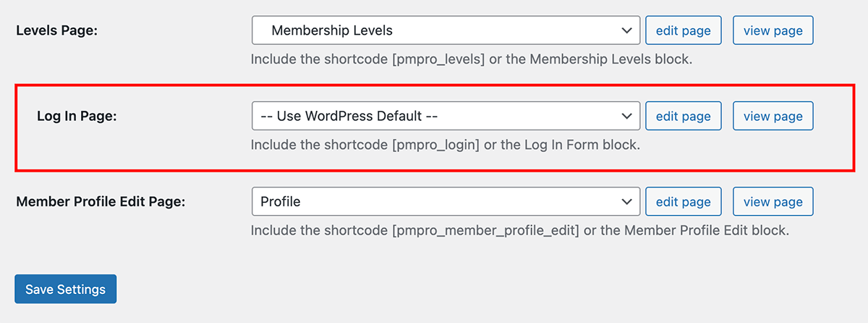Image resolution: width=868 pixels, height=323 pixels.
Task: Click the [pmpro_login] shortcode text
Action: coord(435,145)
